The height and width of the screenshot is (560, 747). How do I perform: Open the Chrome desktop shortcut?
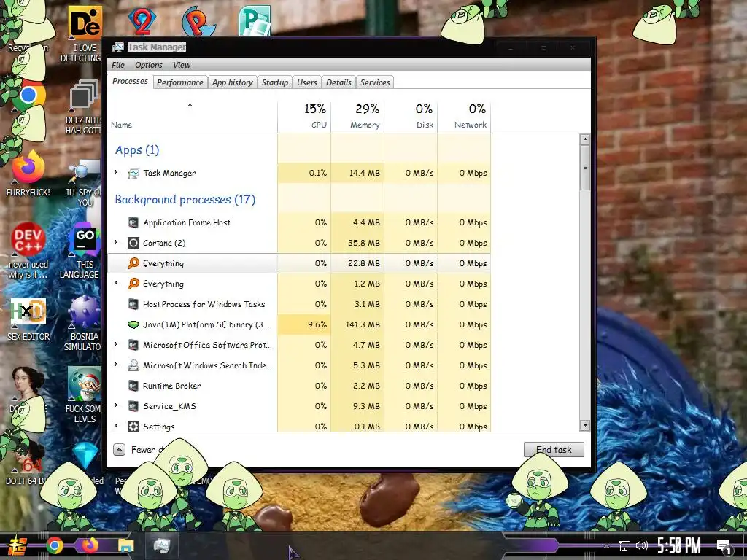tap(28, 96)
